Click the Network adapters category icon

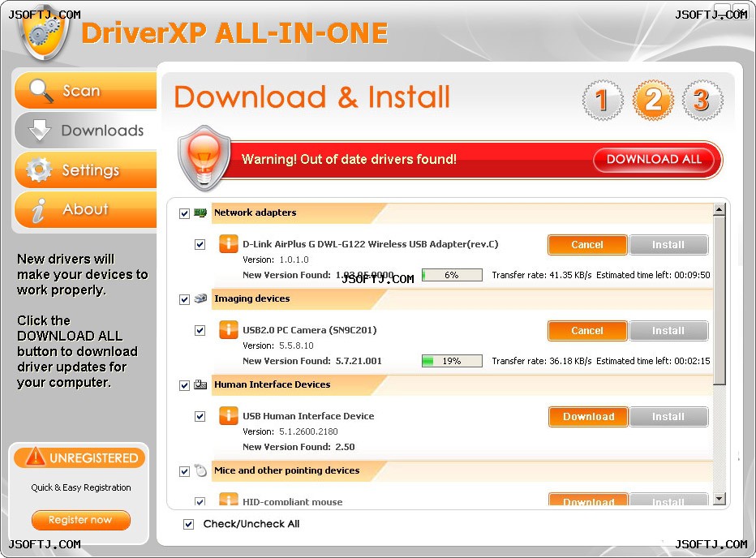click(x=200, y=212)
